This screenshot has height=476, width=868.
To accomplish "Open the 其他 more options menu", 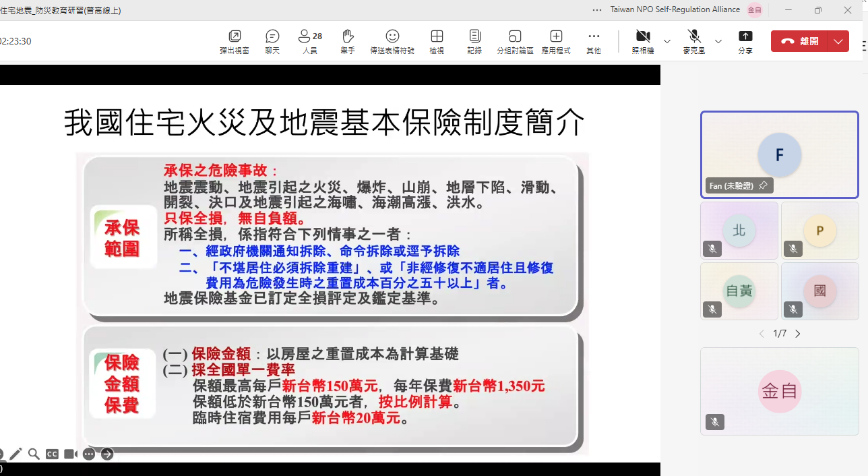I will [x=593, y=40].
